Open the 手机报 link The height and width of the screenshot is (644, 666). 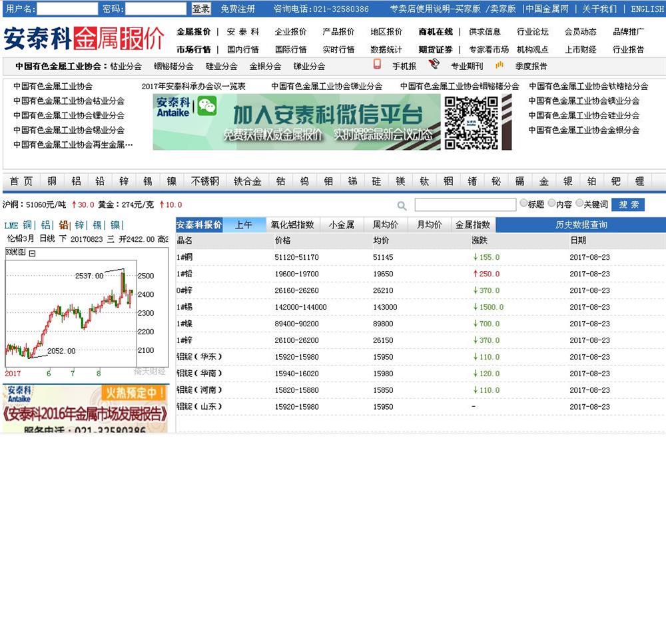[404, 67]
